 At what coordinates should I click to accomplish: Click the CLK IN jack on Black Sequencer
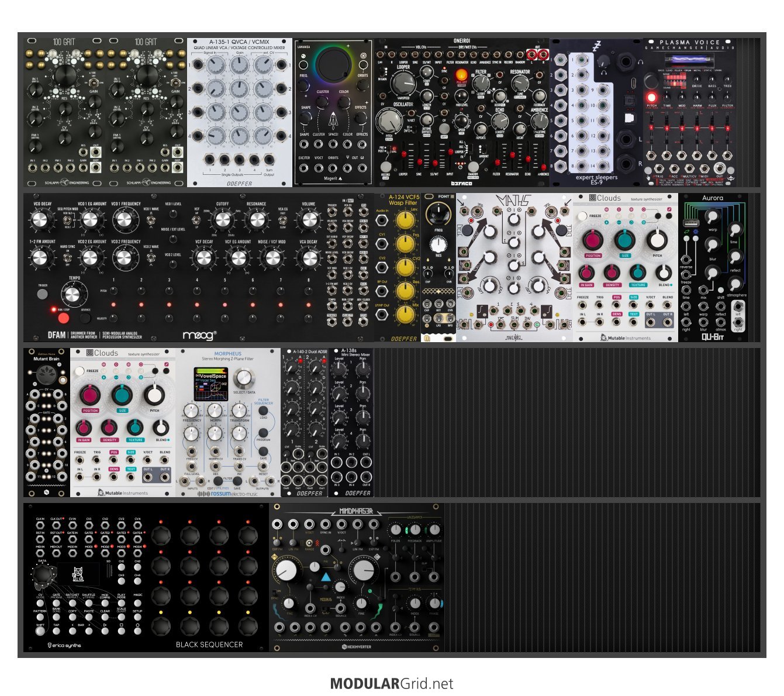[x=40, y=525]
